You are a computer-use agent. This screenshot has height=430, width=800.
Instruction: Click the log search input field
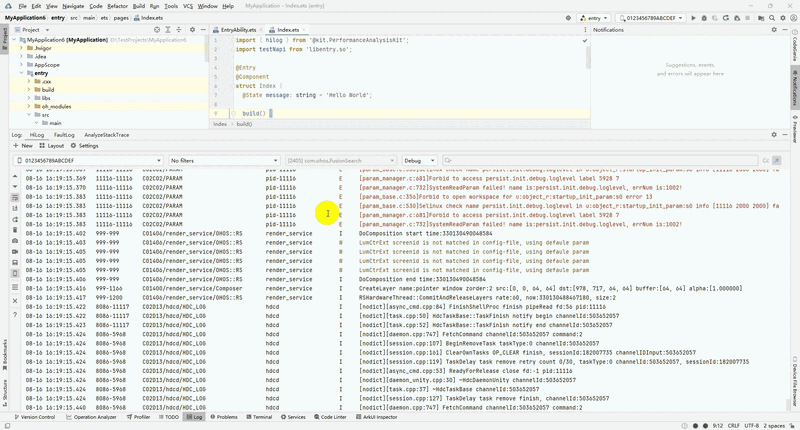600,160
